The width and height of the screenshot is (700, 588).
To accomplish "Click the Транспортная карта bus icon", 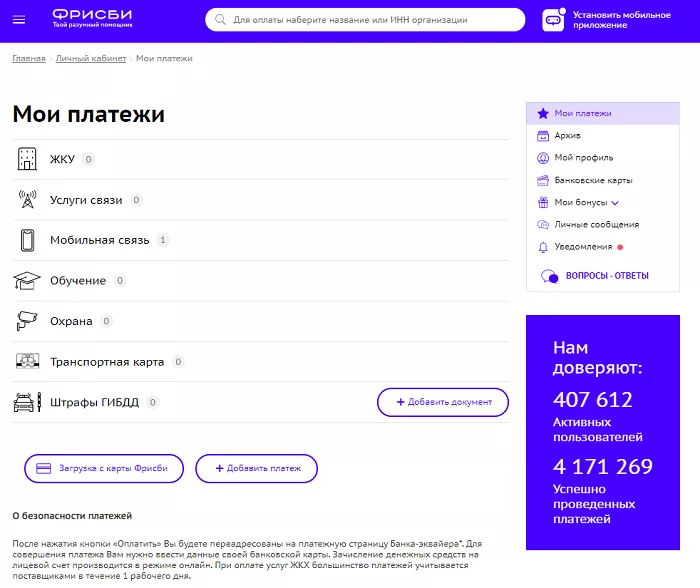I will [27, 361].
